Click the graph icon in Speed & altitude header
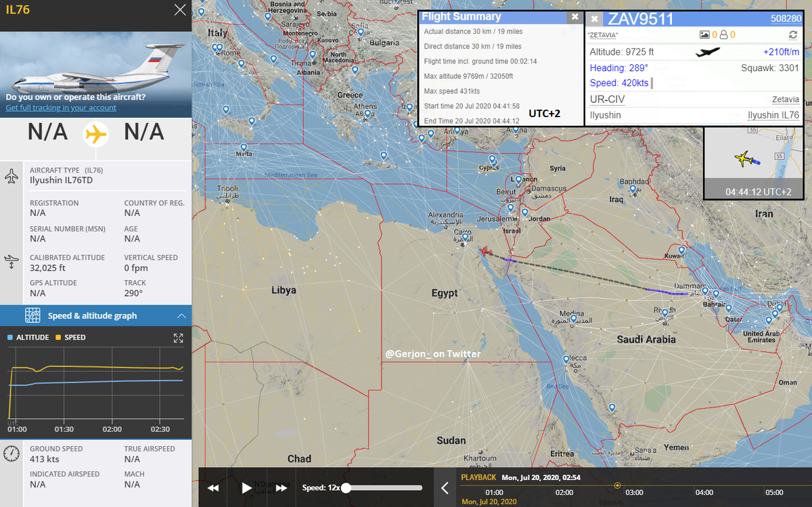812x507 pixels. (x=32, y=315)
